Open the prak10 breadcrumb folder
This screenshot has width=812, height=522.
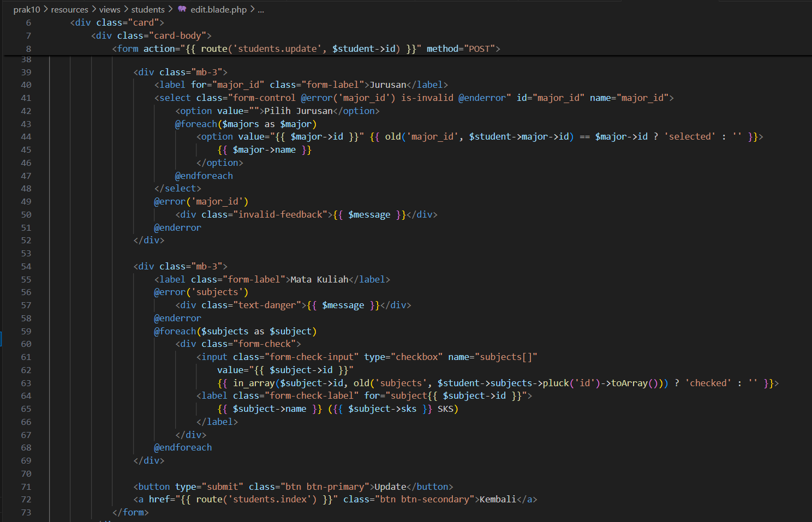click(26, 9)
